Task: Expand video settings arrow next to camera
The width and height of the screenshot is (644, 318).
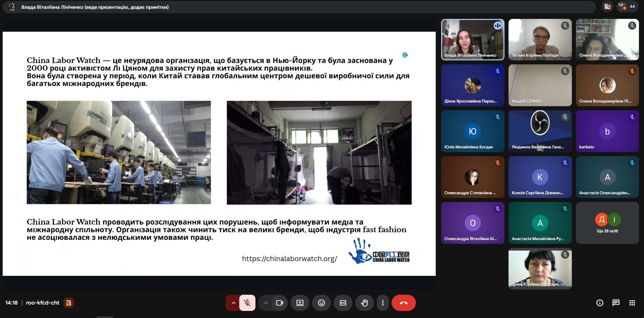Action: pos(266,303)
